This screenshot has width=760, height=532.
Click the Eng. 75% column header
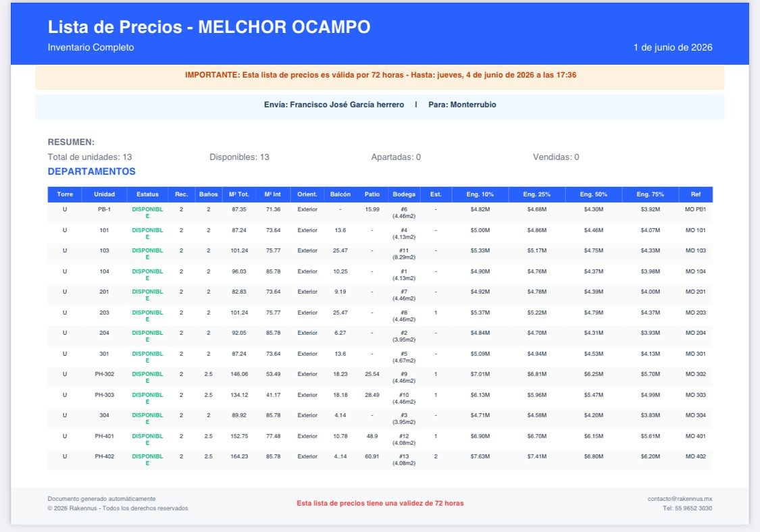point(650,194)
